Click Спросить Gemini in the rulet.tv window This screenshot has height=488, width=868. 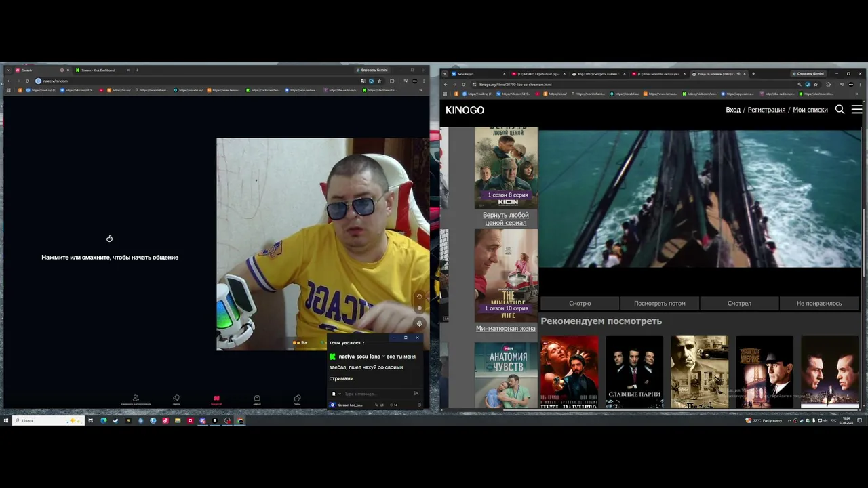(x=372, y=70)
